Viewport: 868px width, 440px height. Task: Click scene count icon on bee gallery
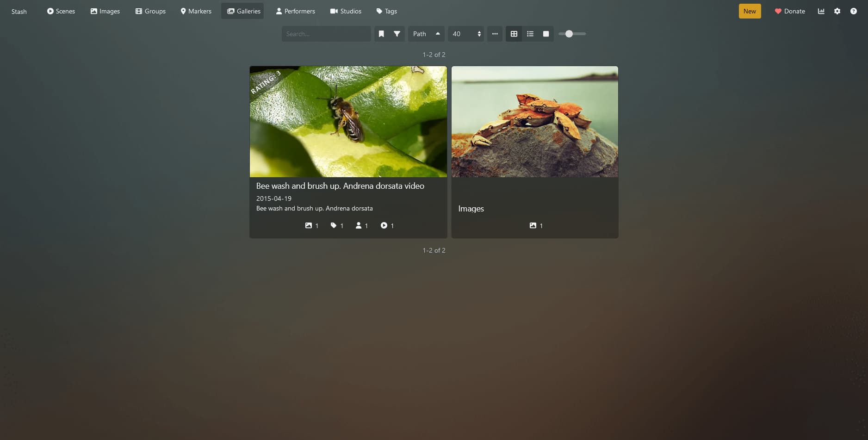pyautogui.click(x=387, y=226)
